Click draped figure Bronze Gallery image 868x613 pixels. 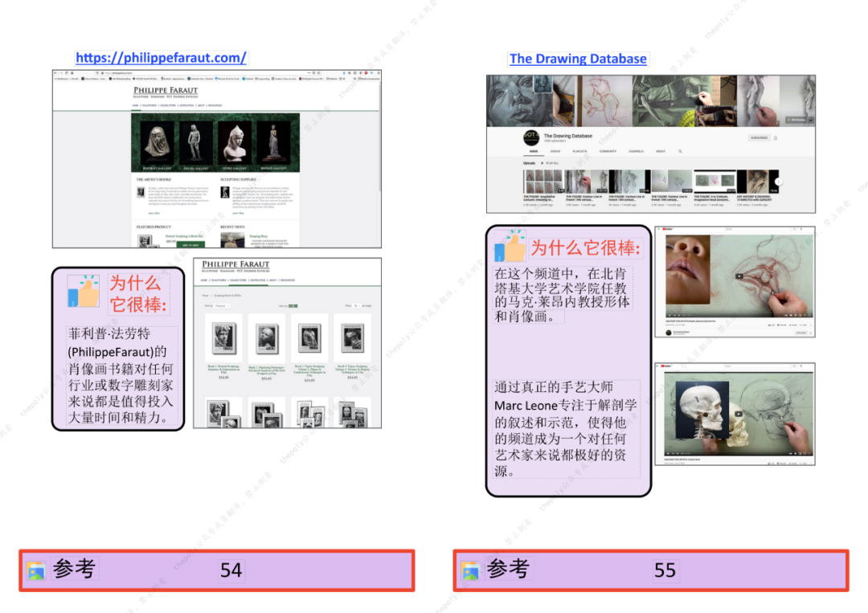pyautogui.click(x=273, y=143)
